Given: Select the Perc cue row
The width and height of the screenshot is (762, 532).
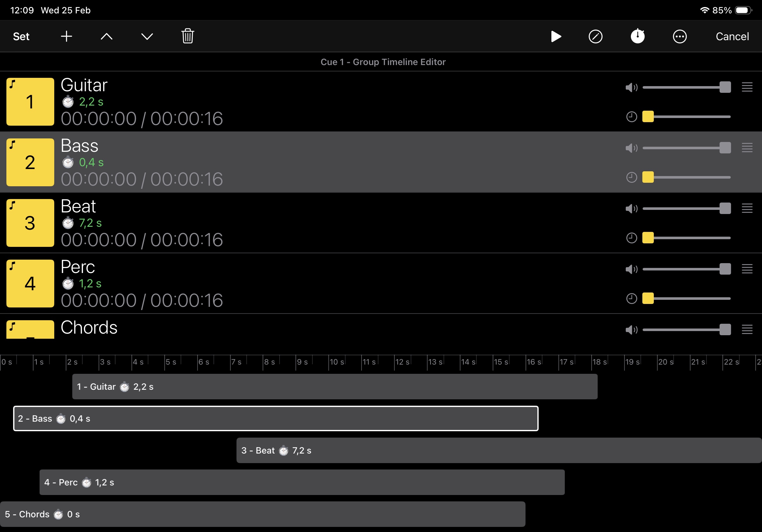Looking at the screenshot, I should (332, 284).
